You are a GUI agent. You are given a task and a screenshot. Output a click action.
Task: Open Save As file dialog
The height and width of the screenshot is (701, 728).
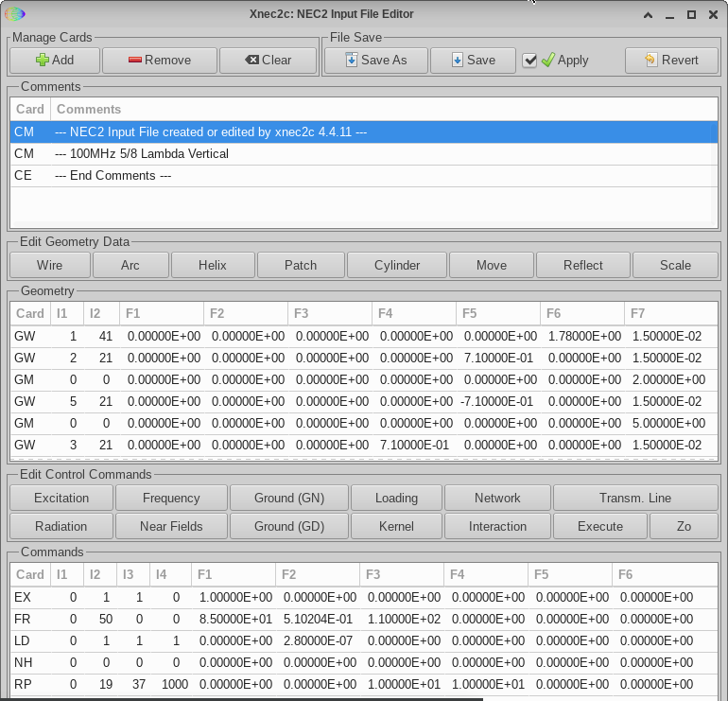(375, 60)
